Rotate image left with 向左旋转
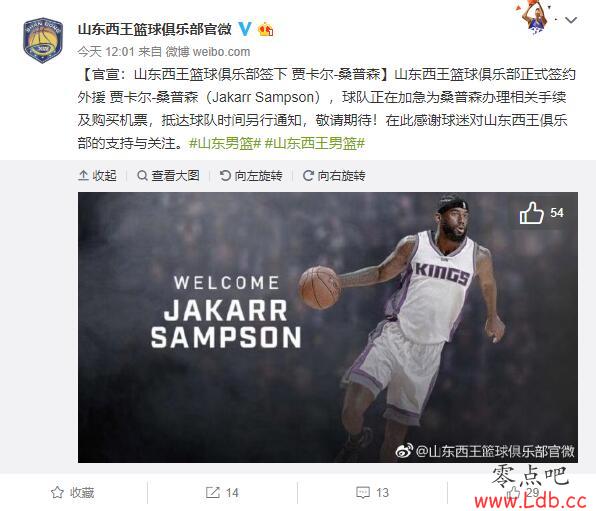596x511 pixels. click(x=251, y=176)
